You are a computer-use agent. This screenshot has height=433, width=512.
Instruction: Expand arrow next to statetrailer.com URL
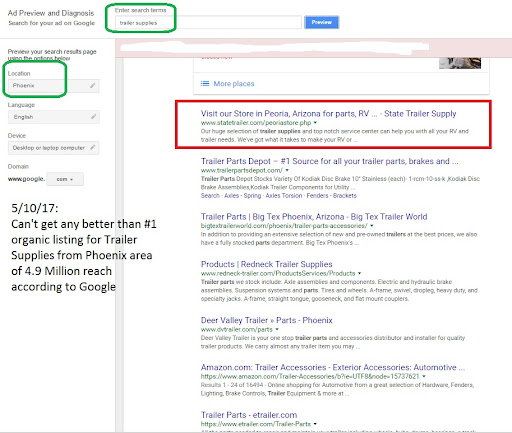pos(315,123)
